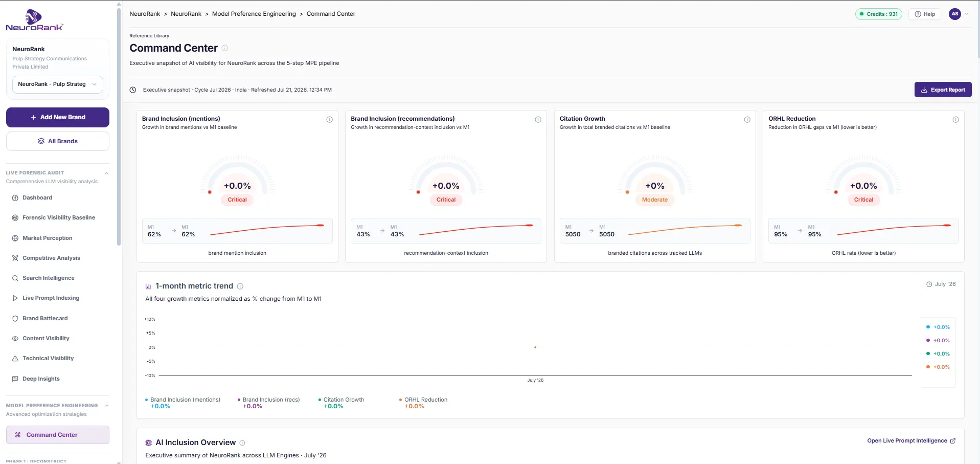Click info icon on ORHL Reduction card
980x464 pixels.
(x=956, y=120)
